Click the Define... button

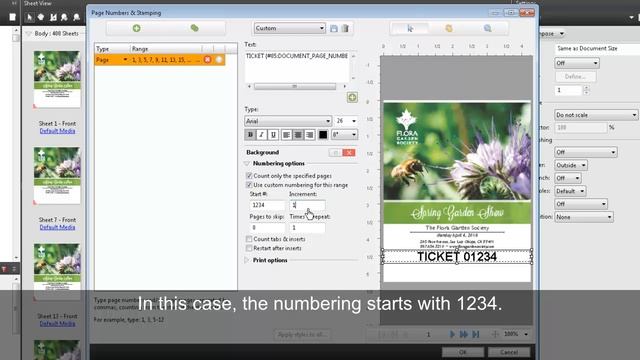click(x=576, y=76)
